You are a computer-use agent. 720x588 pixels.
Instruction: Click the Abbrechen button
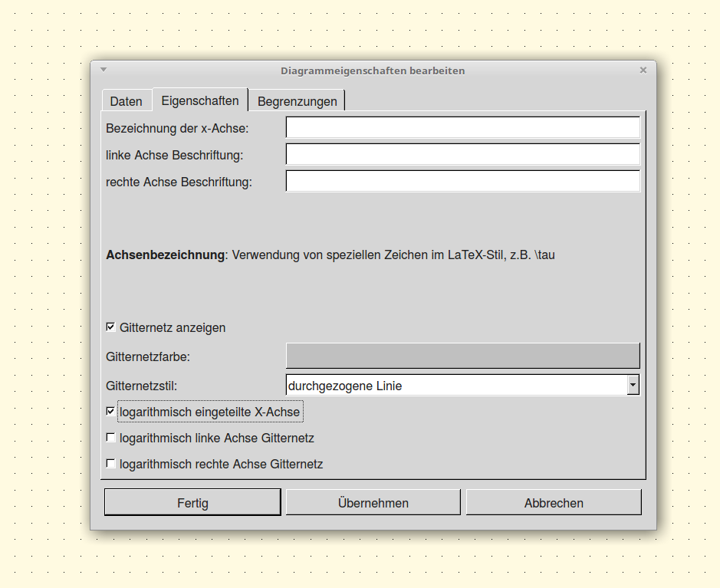[554, 503]
